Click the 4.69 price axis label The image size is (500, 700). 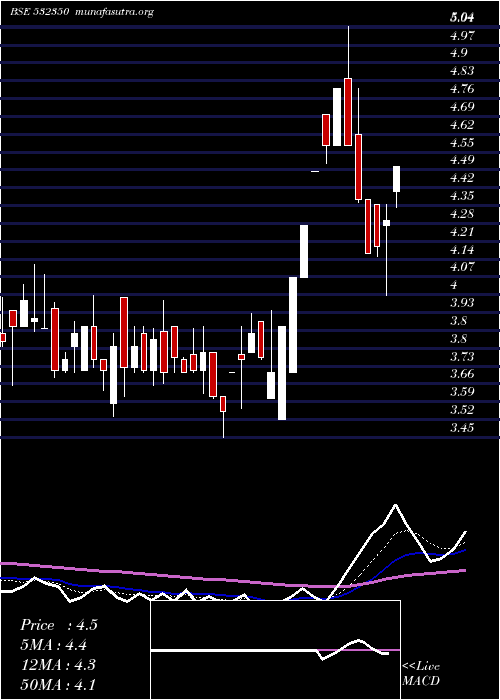coord(462,107)
